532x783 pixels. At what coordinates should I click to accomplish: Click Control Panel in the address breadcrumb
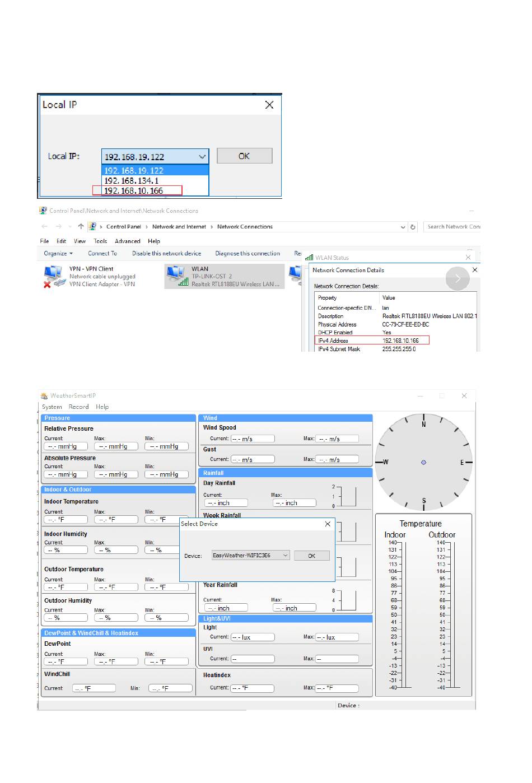pyautogui.click(x=124, y=227)
